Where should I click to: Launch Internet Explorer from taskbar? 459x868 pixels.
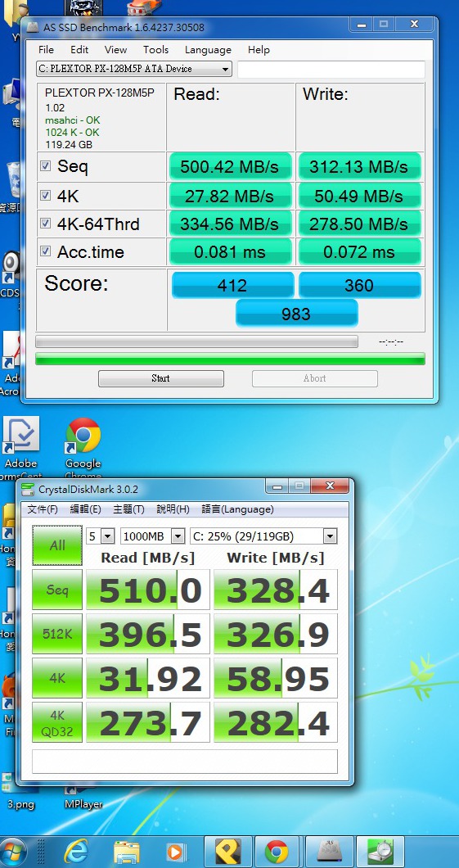(76, 852)
